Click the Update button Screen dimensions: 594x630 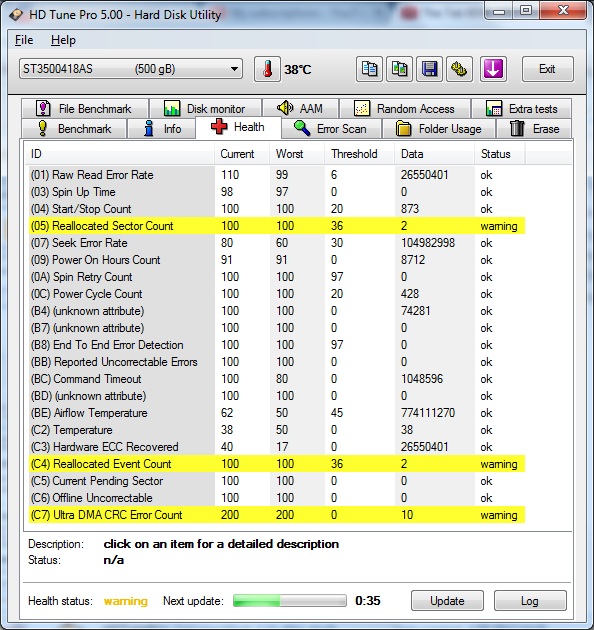(447, 601)
